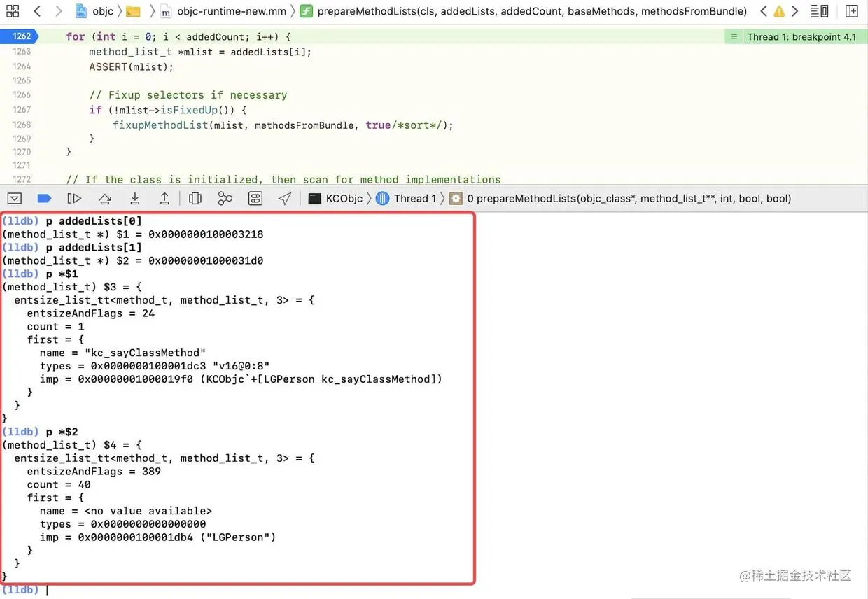Click line number 1267 in gutter
868x599 pixels.
tap(22, 110)
